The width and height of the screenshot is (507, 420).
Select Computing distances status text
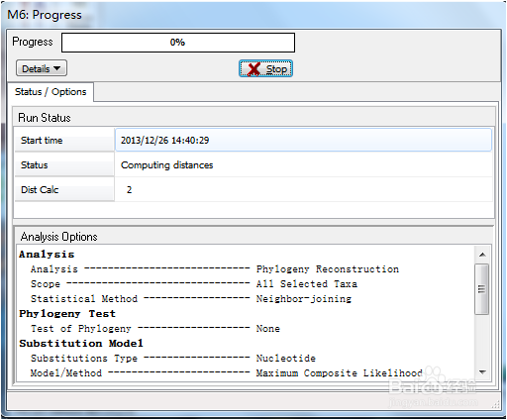pyautogui.click(x=167, y=164)
